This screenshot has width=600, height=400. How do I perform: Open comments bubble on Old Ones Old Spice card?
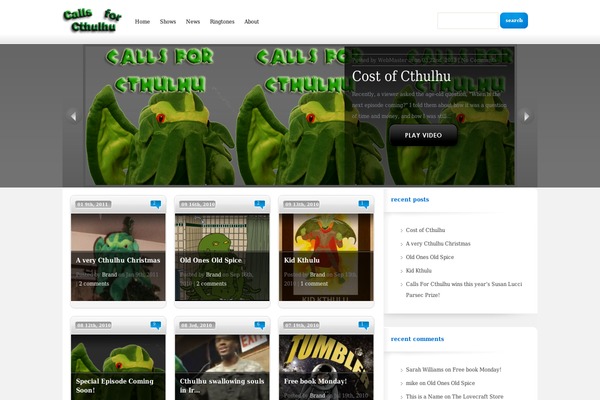coord(260,204)
